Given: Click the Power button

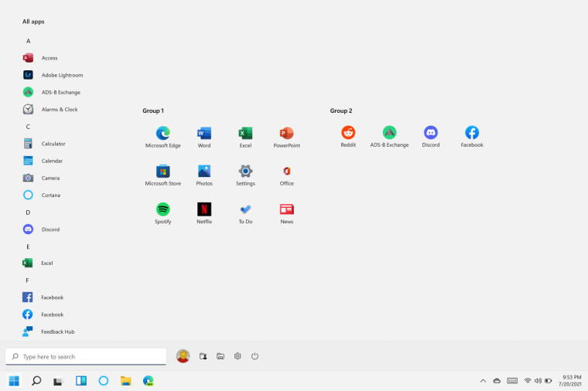Looking at the screenshot, I should (255, 355).
